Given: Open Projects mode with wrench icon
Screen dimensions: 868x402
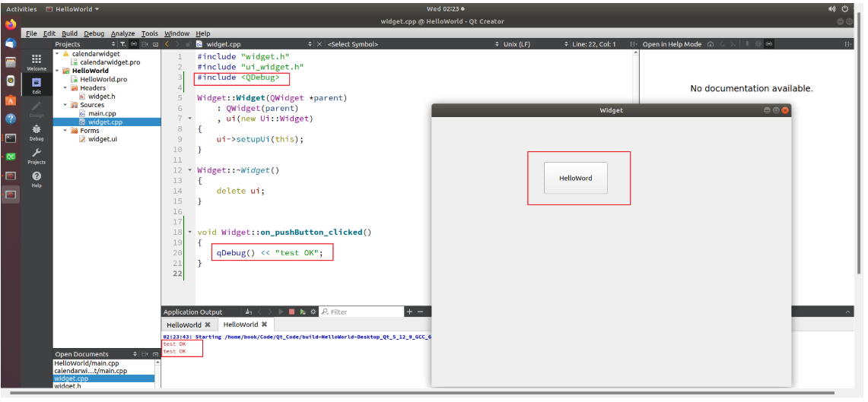Looking at the screenshot, I should pyautogui.click(x=37, y=156).
